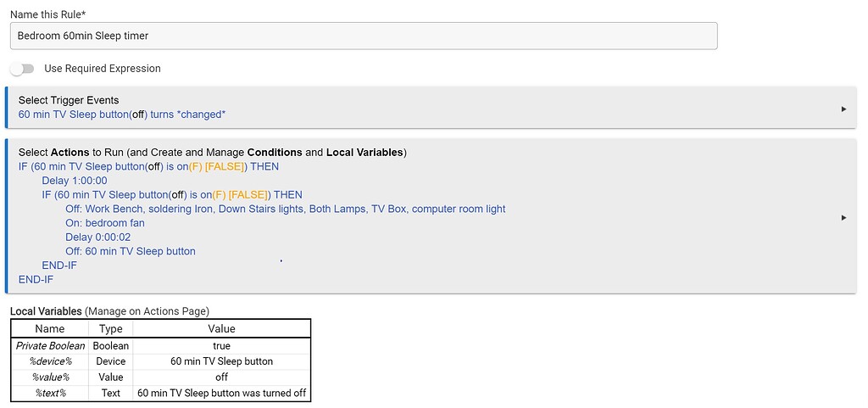This screenshot has width=868, height=408.
Task: Click the Local Variables label
Action: click(47, 311)
